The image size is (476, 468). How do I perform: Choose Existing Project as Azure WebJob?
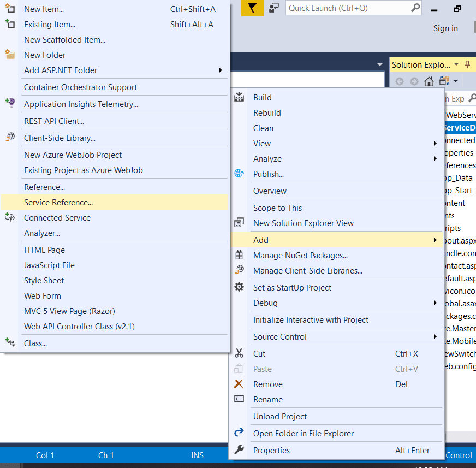coord(115,170)
